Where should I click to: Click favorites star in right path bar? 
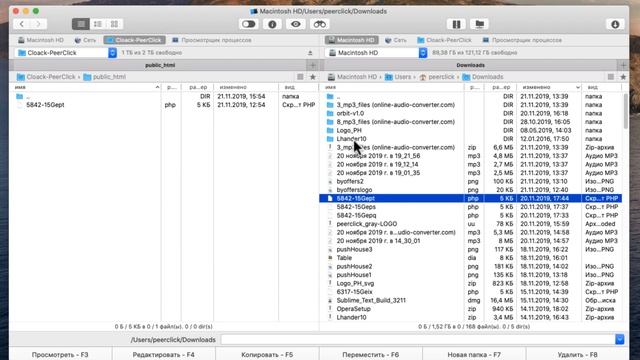pyautogui.click(x=623, y=77)
